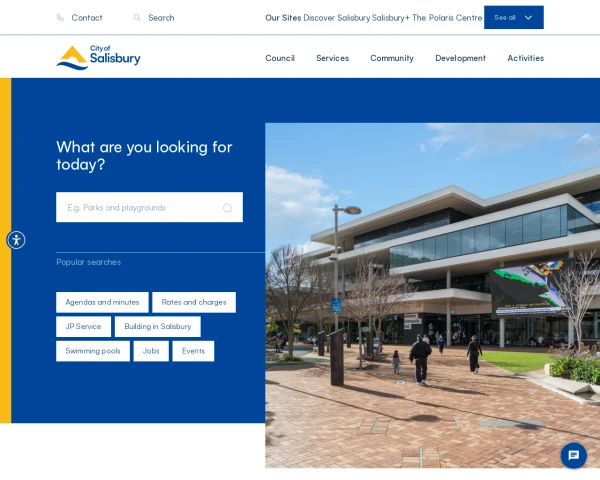
Task: Click the Contact link
Action: point(87,18)
